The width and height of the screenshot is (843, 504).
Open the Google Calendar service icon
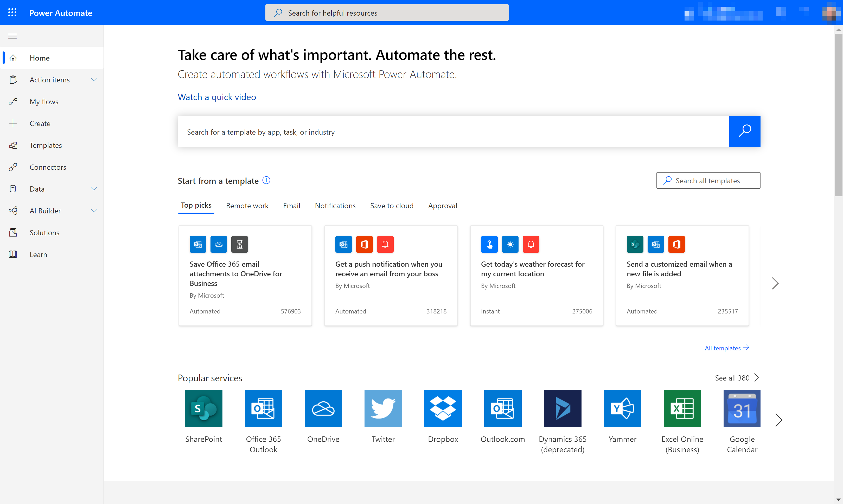tap(742, 408)
